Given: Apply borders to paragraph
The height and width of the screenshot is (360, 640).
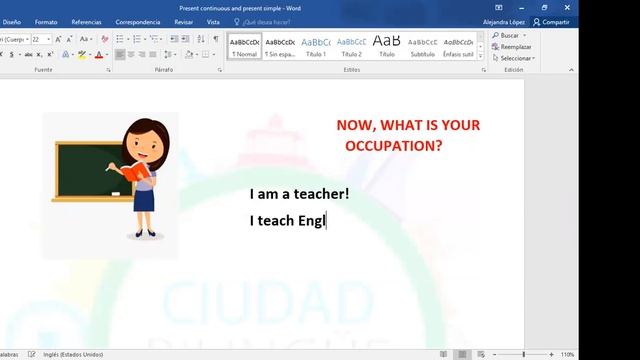Looking at the screenshot, I should click(x=206, y=54).
